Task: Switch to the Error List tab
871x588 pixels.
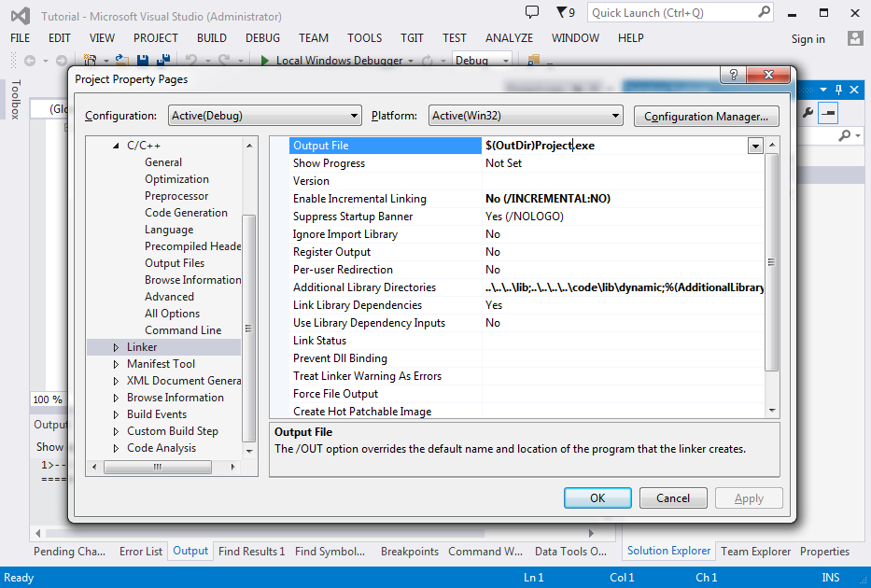Action: pos(141,552)
